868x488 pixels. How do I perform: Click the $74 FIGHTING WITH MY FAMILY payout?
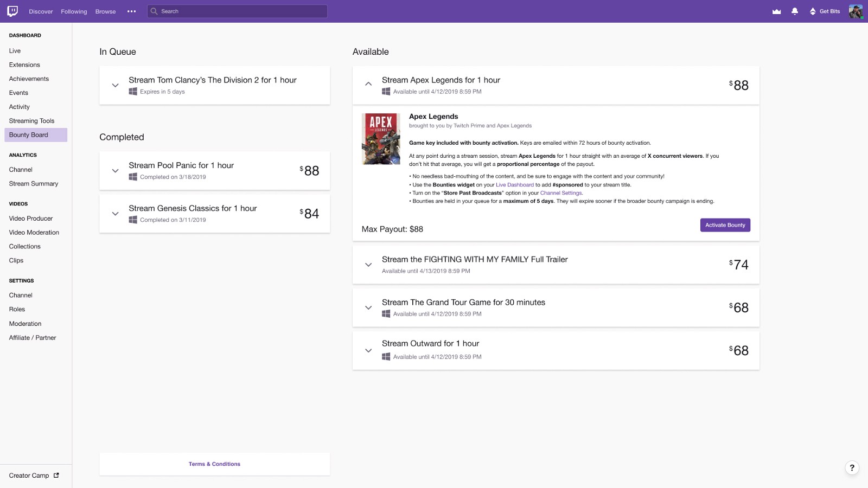pos(739,265)
